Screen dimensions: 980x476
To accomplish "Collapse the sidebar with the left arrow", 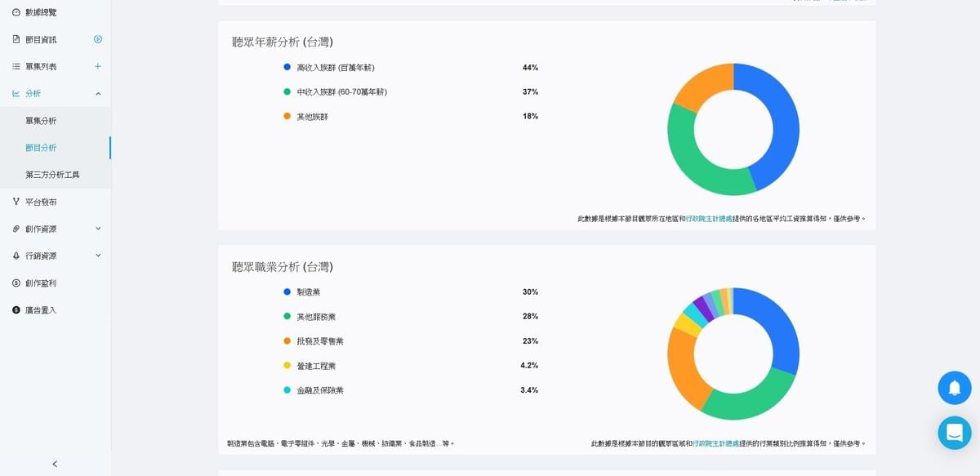I will click(x=55, y=464).
